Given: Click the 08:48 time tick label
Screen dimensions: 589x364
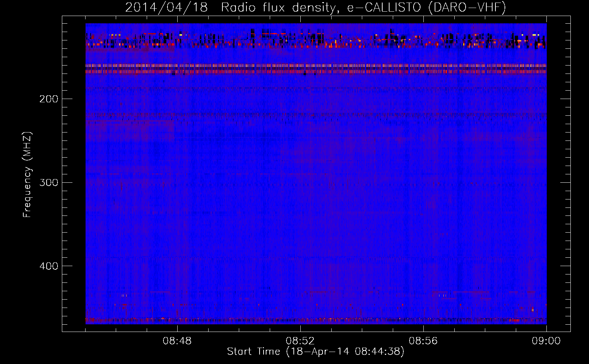Looking at the screenshot, I should click(177, 341).
